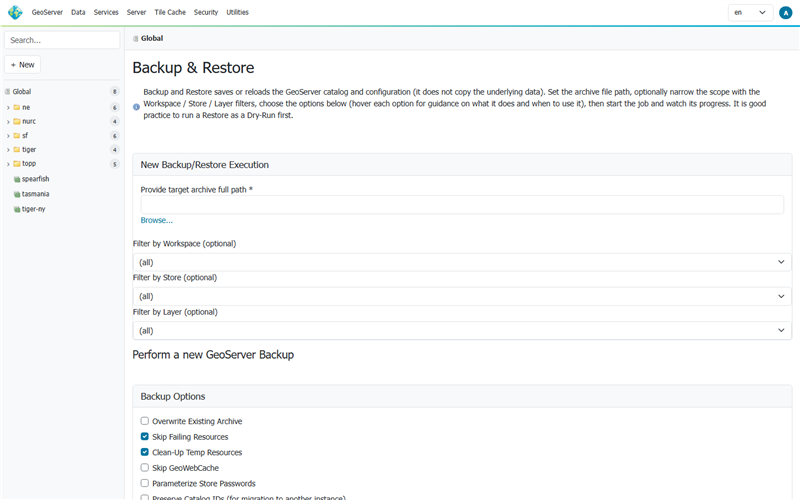Open the GeoServer menu
800x500 pixels.
point(47,12)
